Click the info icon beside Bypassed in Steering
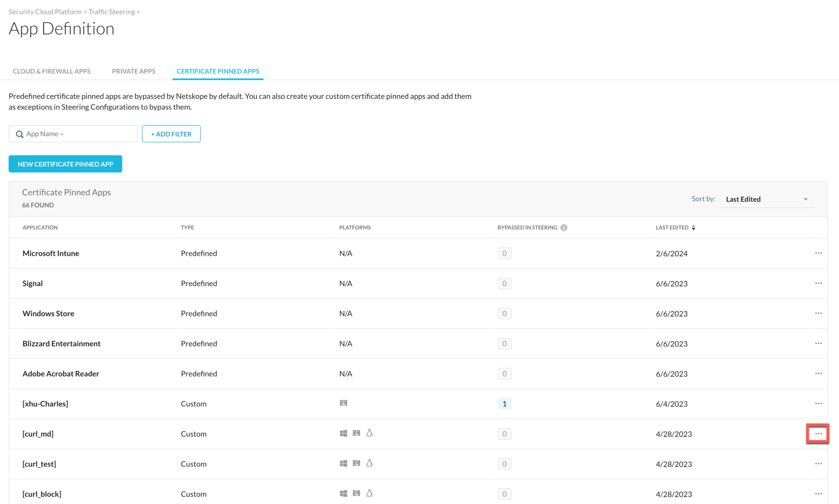The height and width of the screenshot is (504, 839). point(565,227)
